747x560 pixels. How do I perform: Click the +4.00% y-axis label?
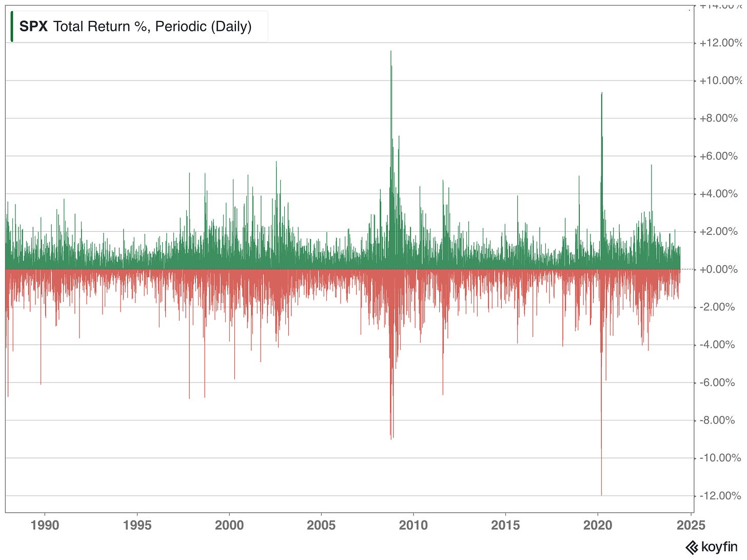tap(719, 194)
